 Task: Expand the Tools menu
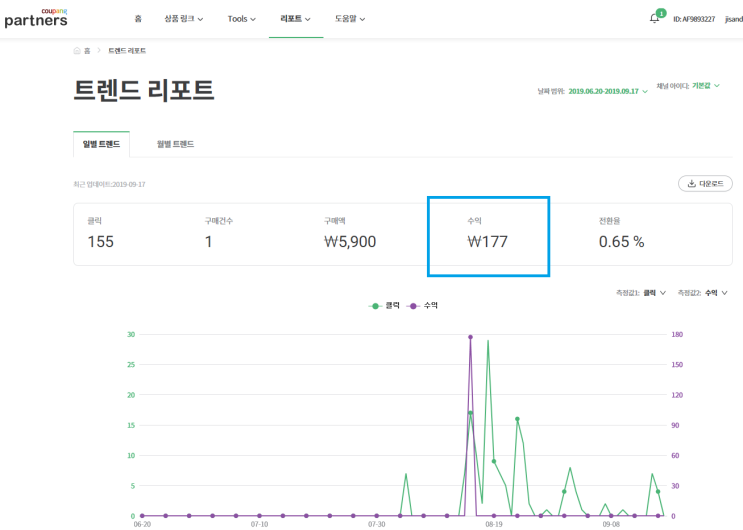click(242, 19)
